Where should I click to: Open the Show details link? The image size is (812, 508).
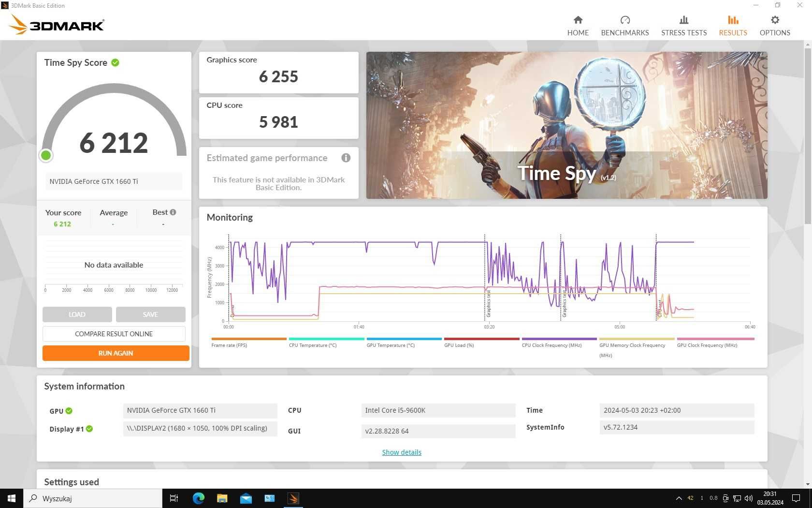point(402,452)
